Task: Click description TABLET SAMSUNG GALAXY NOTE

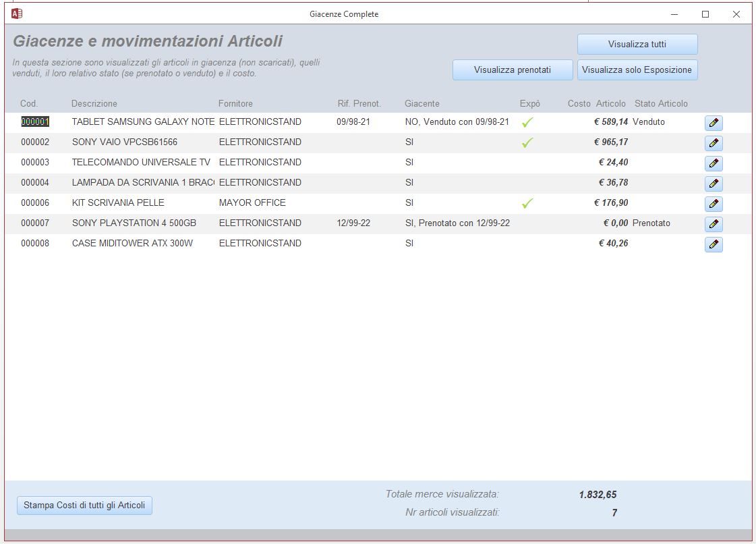Action: click(x=143, y=121)
